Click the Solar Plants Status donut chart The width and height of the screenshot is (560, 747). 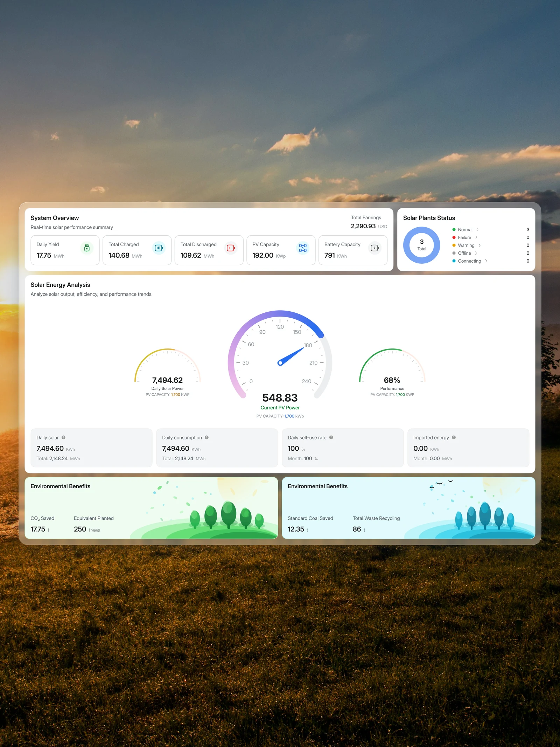point(421,245)
